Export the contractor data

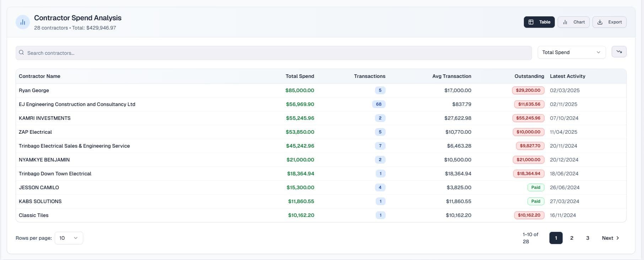609,22
